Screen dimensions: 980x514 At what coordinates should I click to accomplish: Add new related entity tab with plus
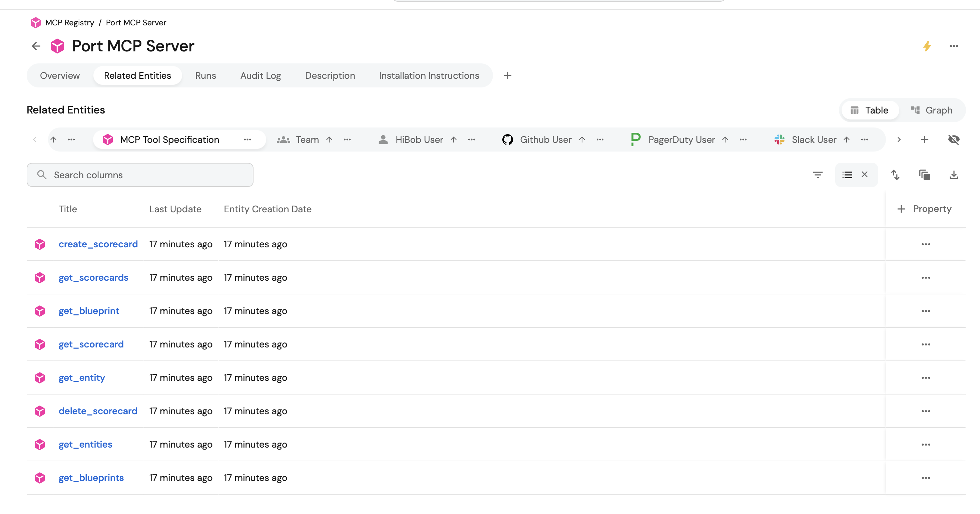click(x=924, y=140)
